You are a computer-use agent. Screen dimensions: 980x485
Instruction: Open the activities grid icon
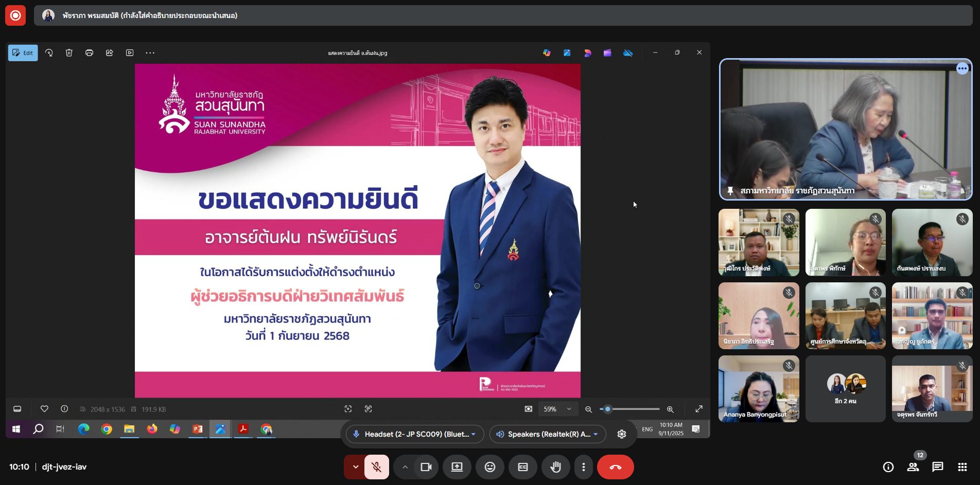pos(962,467)
